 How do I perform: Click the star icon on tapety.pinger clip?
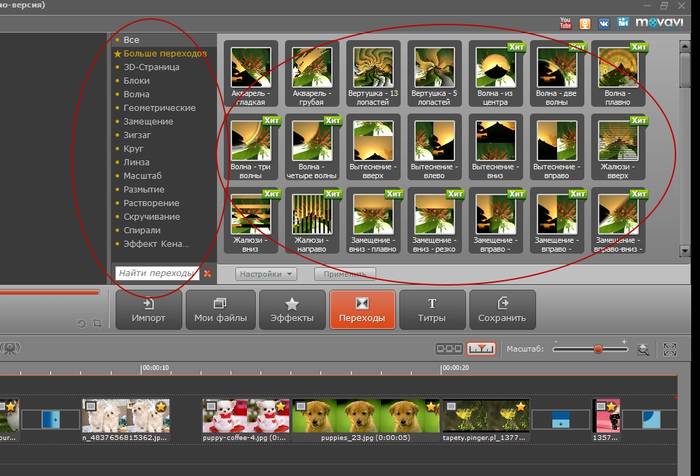(520, 407)
